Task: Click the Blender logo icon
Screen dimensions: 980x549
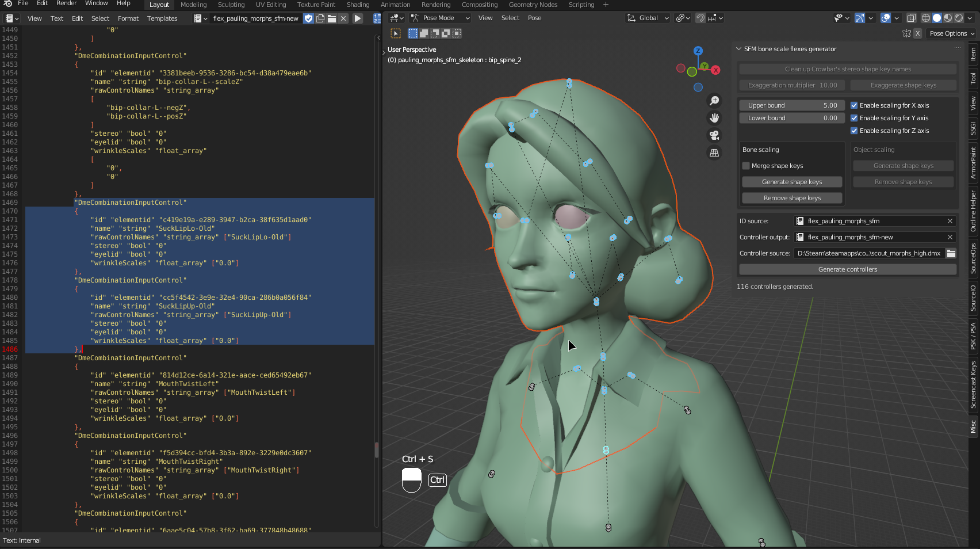Action: pos(8,3)
